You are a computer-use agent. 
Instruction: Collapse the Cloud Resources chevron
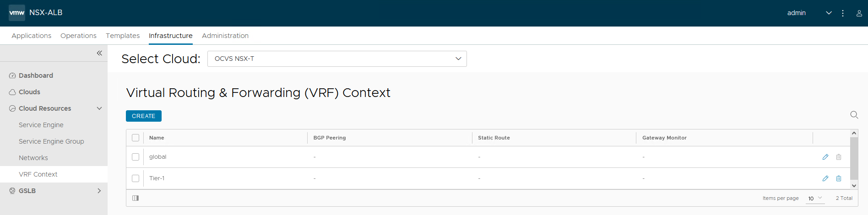pos(99,108)
